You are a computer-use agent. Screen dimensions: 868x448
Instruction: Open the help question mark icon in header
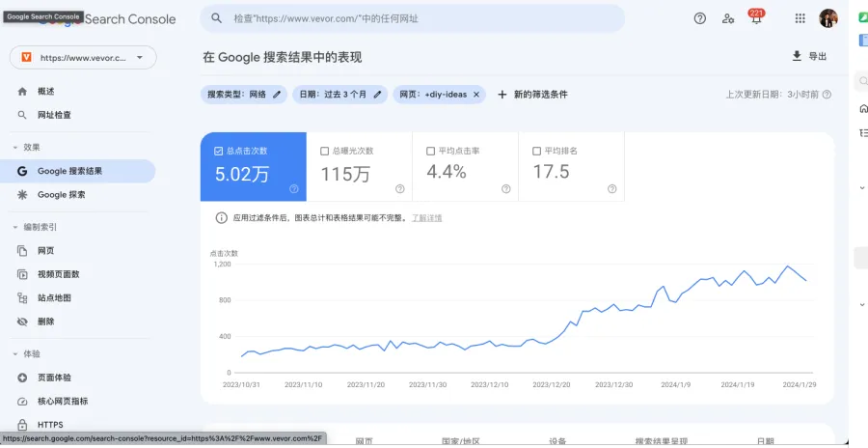(700, 18)
